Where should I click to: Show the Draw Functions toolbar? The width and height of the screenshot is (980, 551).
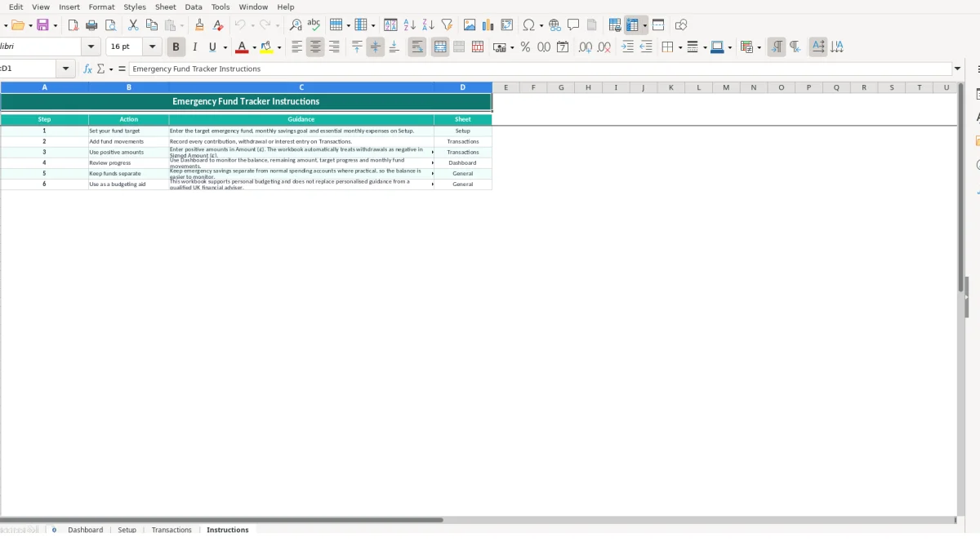click(681, 25)
